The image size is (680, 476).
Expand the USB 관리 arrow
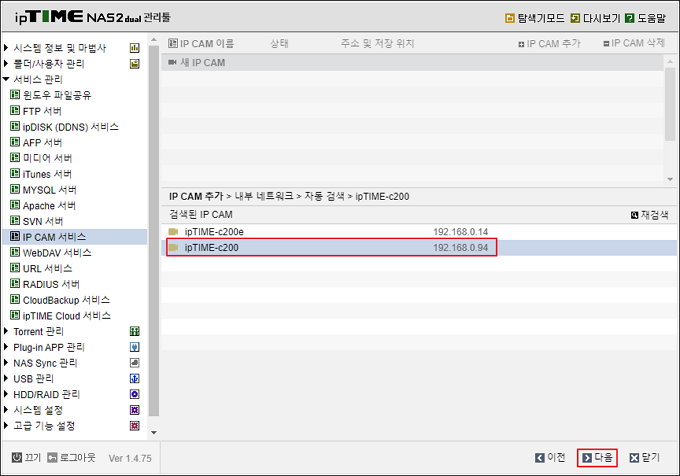pyautogui.click(x=6, y=378)
